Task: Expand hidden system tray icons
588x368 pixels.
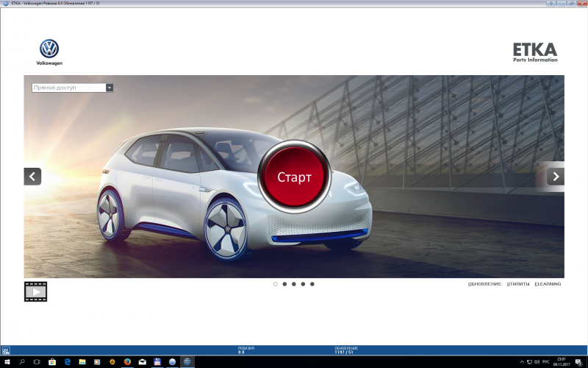Action: coord(523,362)
